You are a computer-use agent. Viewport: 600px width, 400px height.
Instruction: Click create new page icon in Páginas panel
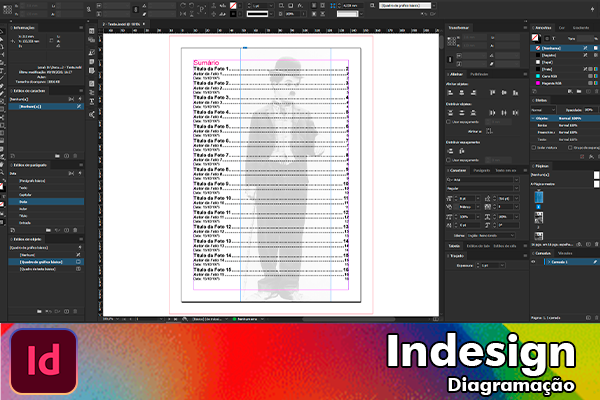588,244
